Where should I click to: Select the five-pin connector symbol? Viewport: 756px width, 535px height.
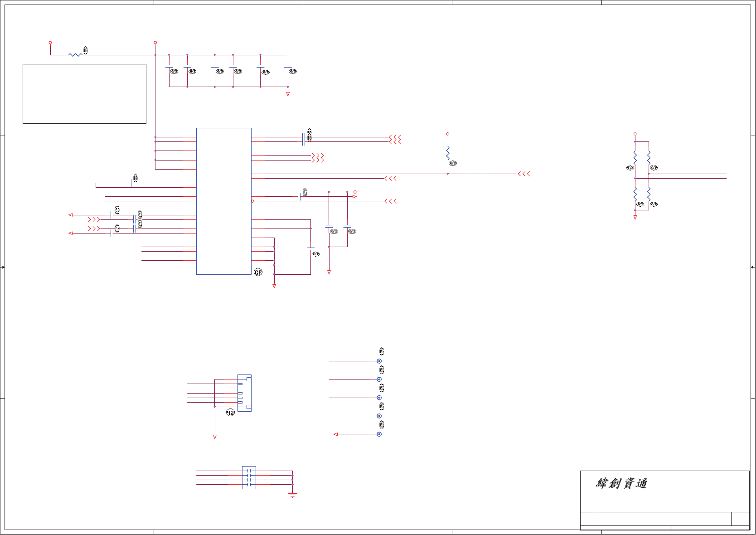click(x=244, y=393)
